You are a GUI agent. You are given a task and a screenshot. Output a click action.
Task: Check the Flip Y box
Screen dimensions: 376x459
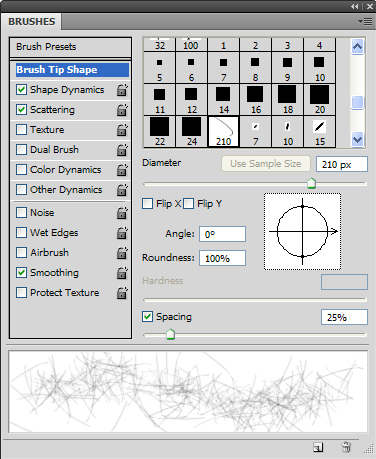coord(188,204)
